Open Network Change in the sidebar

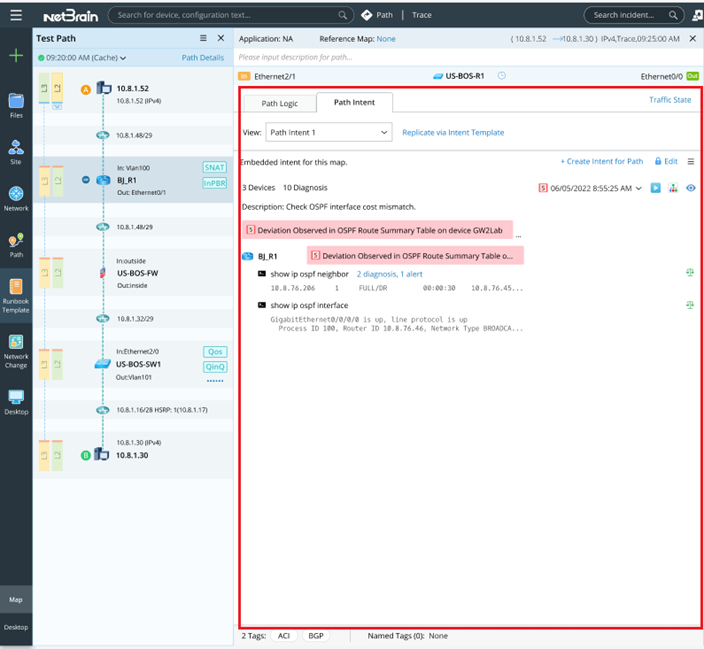[16, 351]
